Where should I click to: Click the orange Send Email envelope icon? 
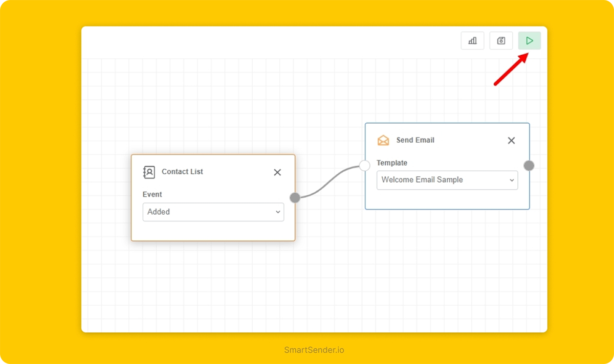(383, 141)
